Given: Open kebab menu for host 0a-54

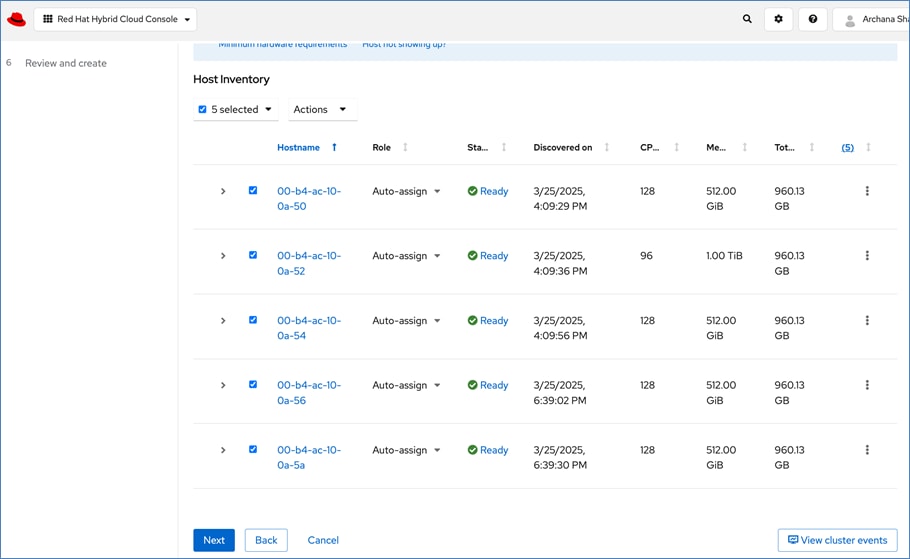Looking at the screenshot, I should tap(867, 320).
